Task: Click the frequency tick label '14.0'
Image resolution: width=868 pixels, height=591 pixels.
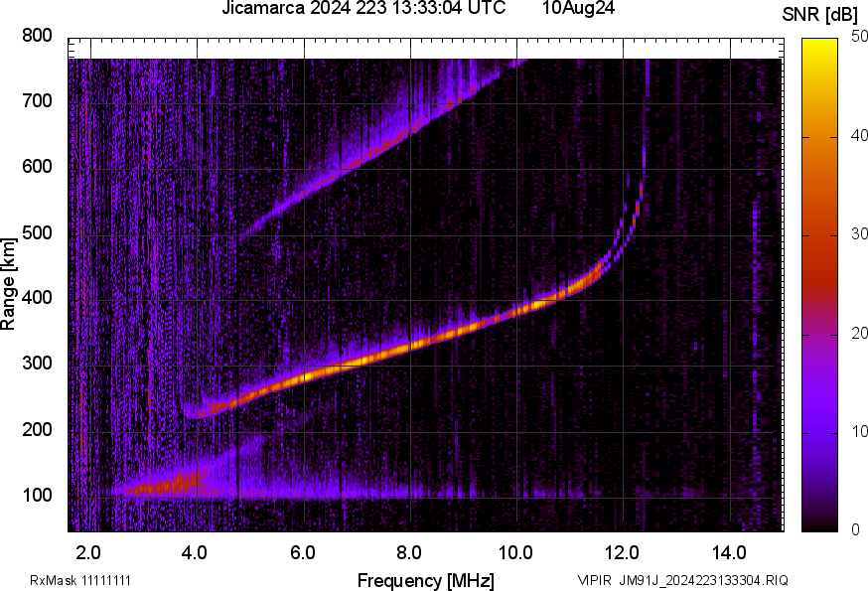Action: tap(729, 553)
